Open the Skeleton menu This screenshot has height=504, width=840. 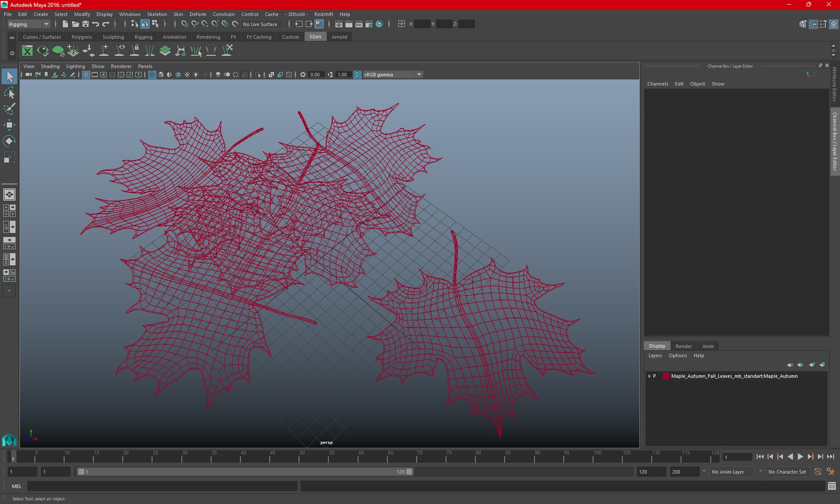[x=157, y=14]
